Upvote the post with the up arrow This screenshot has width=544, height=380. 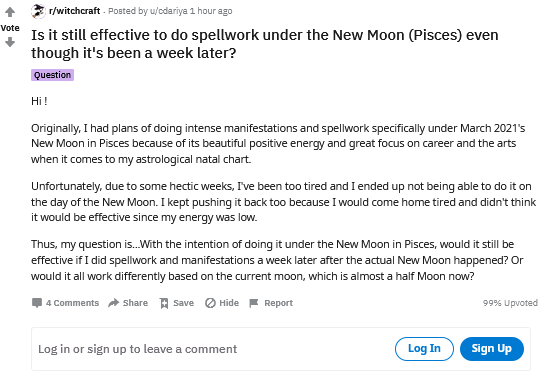pos(10,12)
